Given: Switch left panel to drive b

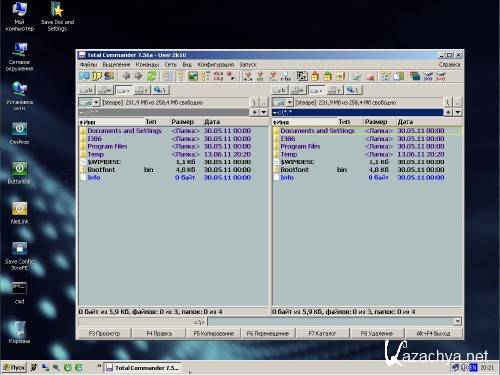Looking at the screenshot, I should click(87, 90).
